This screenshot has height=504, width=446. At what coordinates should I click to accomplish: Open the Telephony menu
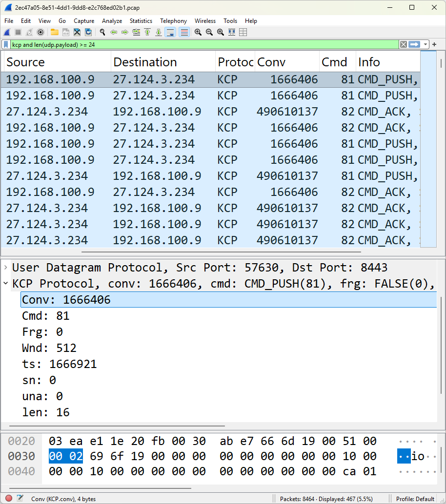click(x=173, y=21)
